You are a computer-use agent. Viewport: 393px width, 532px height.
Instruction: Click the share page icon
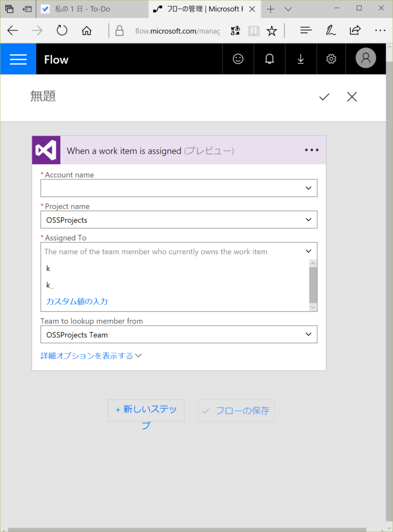[x=355, y=31]
